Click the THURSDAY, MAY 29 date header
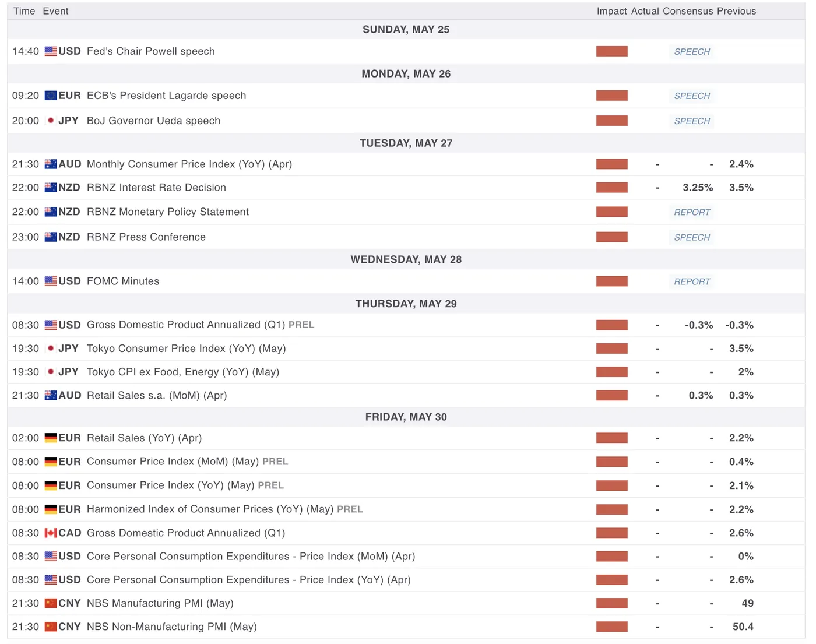 406,304
